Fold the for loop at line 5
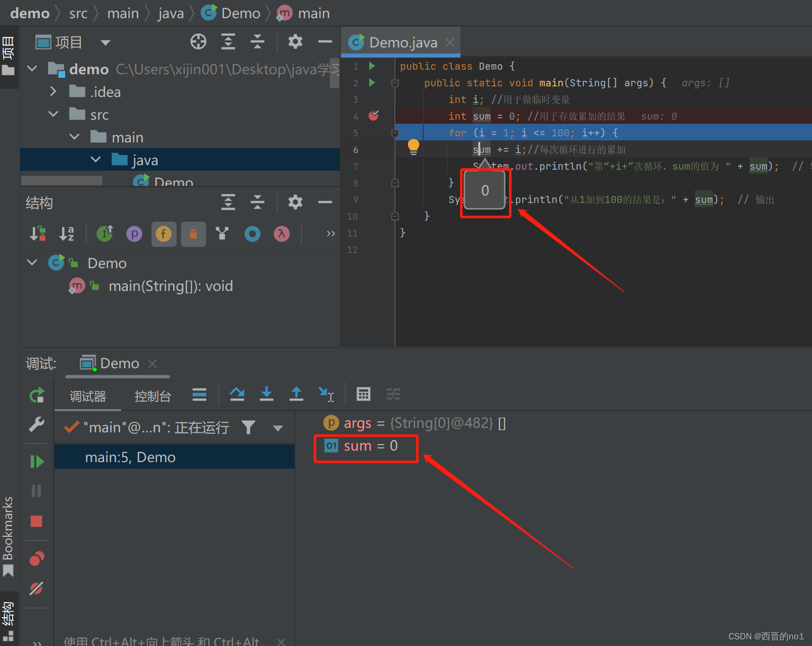 (x=395, y=133)
